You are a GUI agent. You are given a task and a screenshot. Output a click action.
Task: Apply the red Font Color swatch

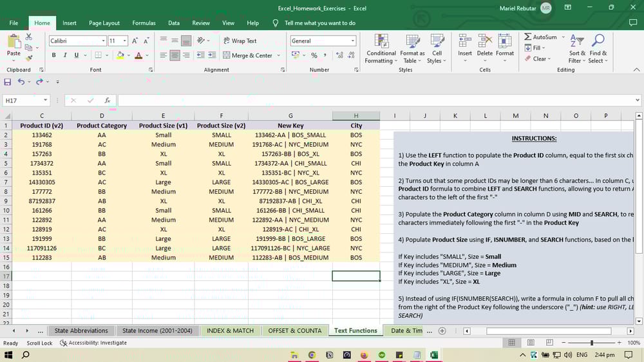click(139, 55)
